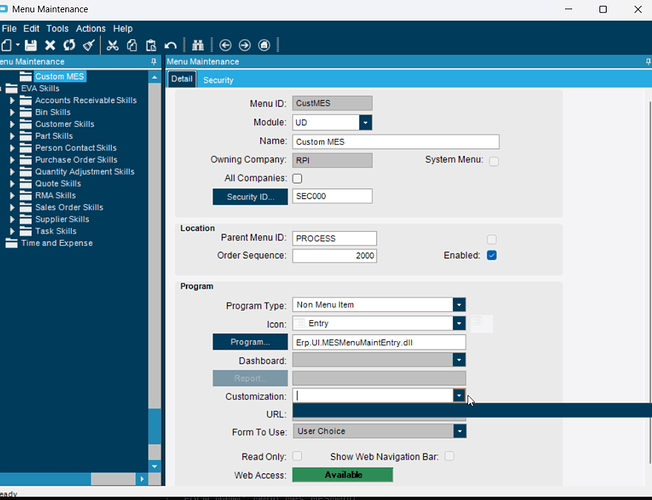Click the Custom MES folder icon
Viewport: 652px width, 500px height.
pos(26,77)
